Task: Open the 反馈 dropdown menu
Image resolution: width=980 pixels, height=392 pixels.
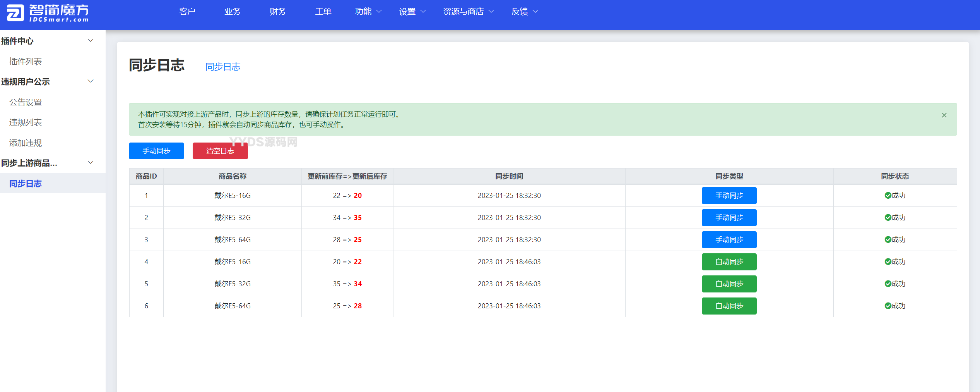Action: tap(525, 12)
